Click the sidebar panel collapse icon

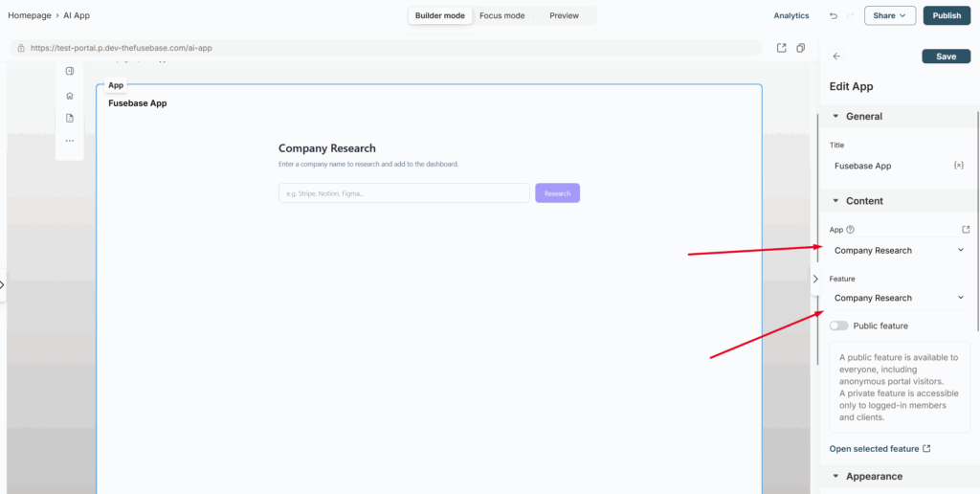(70, 71)
